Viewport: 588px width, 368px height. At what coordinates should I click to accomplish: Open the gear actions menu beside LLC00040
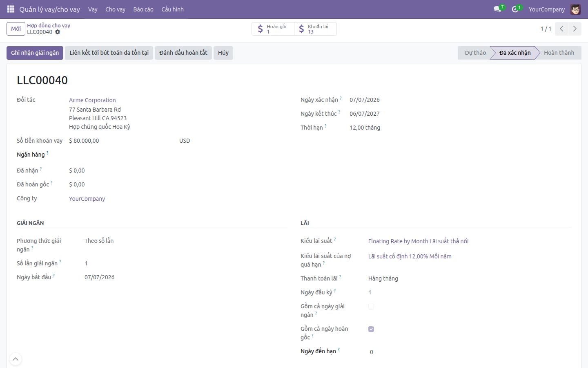coord(58,32)
